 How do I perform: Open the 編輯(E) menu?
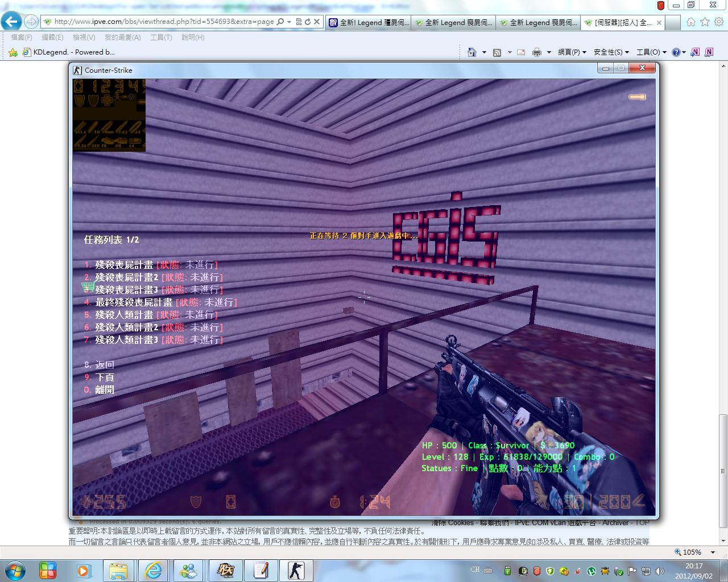point(53,38)
